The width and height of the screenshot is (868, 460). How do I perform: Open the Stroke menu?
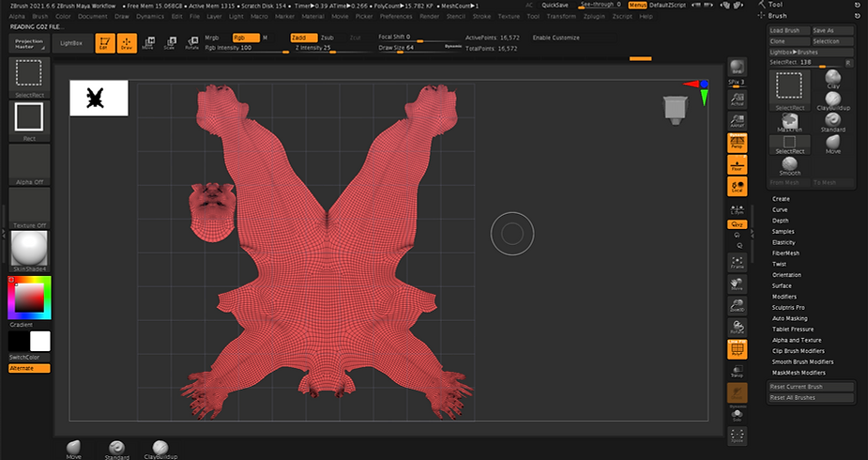click(481, 17)
